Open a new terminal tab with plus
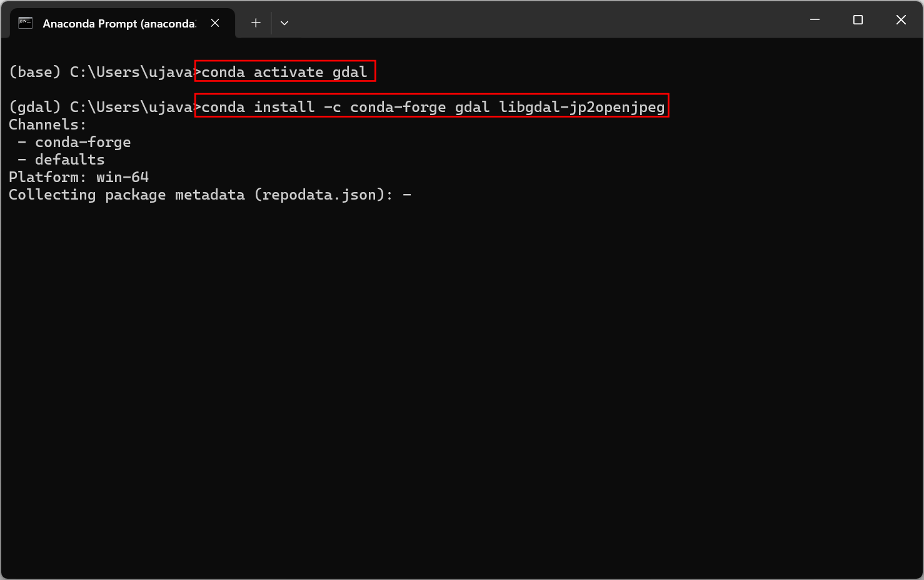924x580 pixels. pos(256,23)
